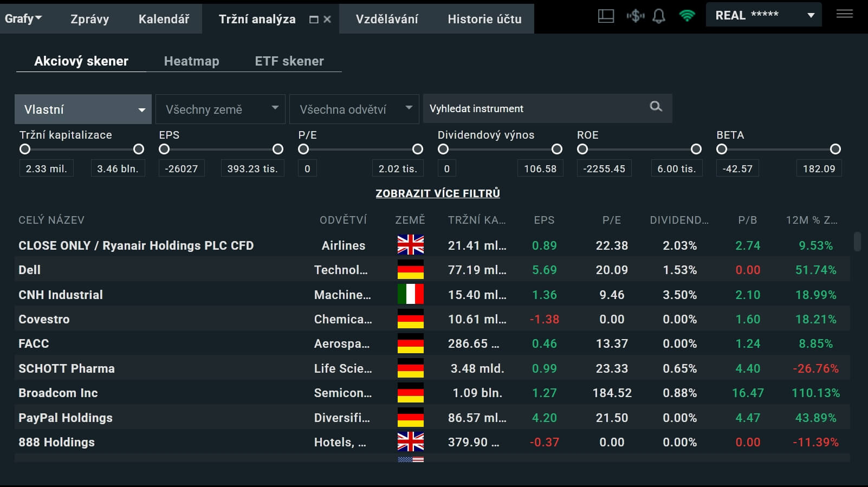Viewport: 868px width, 487px height.
Task: Click Zobrazit více filtrů link
Action: click(438, 193)
